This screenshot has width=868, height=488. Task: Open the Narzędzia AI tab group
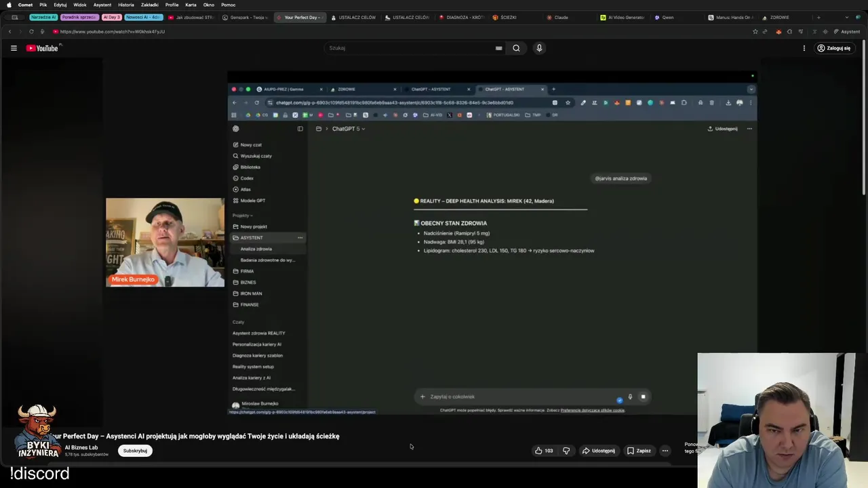tap(43, 17)
